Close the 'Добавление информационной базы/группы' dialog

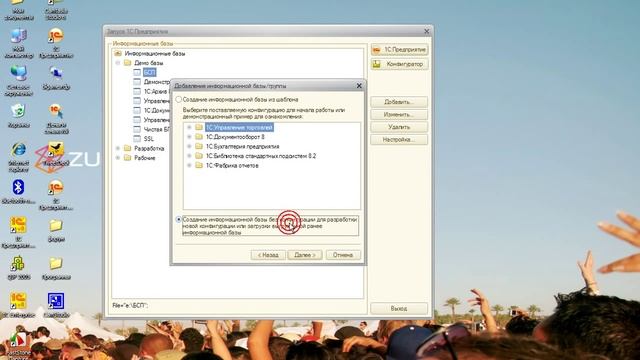(x=359, y=86)
